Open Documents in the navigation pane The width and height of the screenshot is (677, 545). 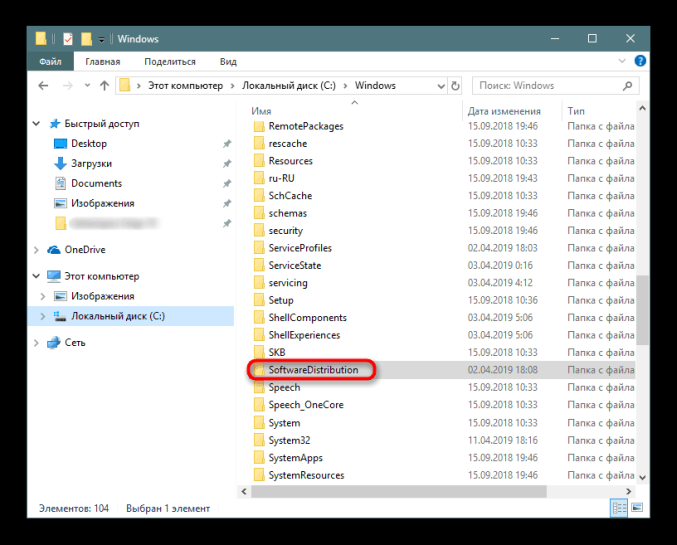tap(96, 183)
